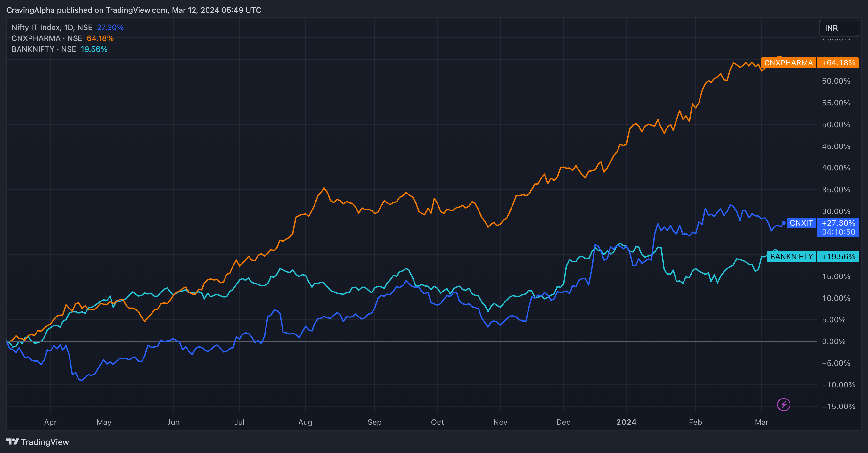Click the CravingAlpha published header text
868x453 pixels.
(134, 10)
